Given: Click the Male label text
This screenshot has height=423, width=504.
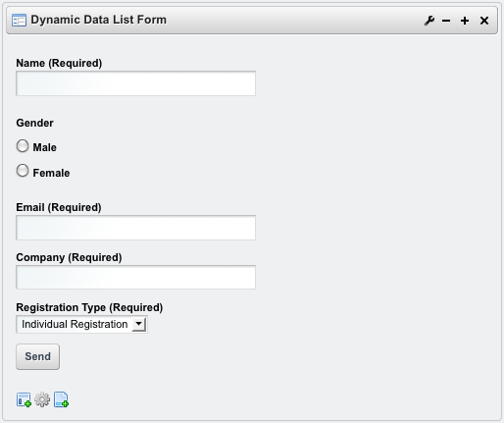Looking at the screenshot, I should click(x=45, y=147).
